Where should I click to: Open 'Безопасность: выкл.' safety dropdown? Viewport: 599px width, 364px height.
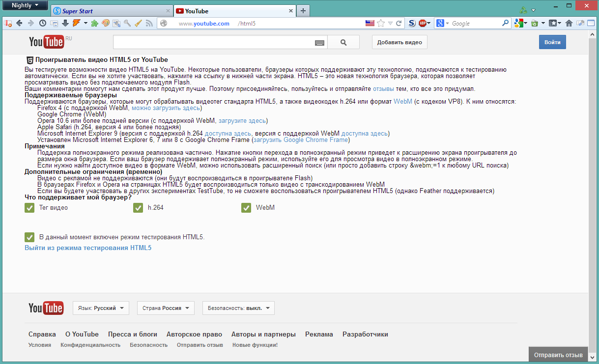pos(238,308)
